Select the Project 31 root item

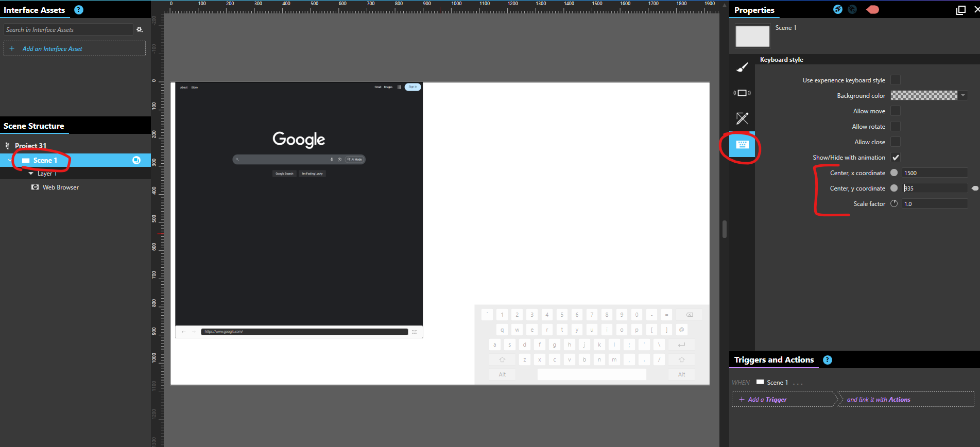30,146
